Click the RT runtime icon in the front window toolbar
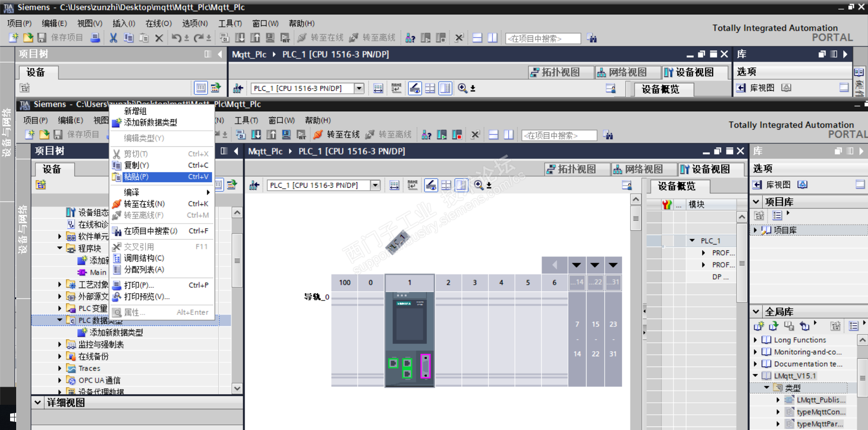Viewport: 868px width, 430px height. click(302, 135)
